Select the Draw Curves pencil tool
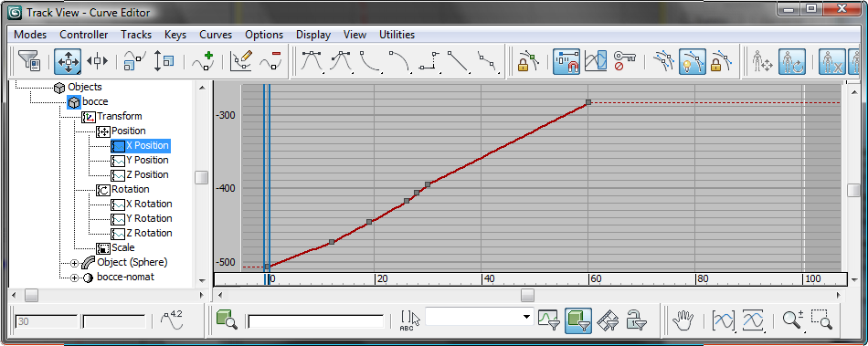This screenshot has width=868, height=346. pos(241,61)
